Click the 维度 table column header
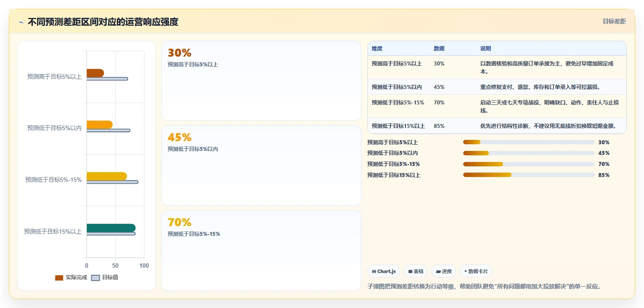Screen dimensions: 644x308 point(377,49)
